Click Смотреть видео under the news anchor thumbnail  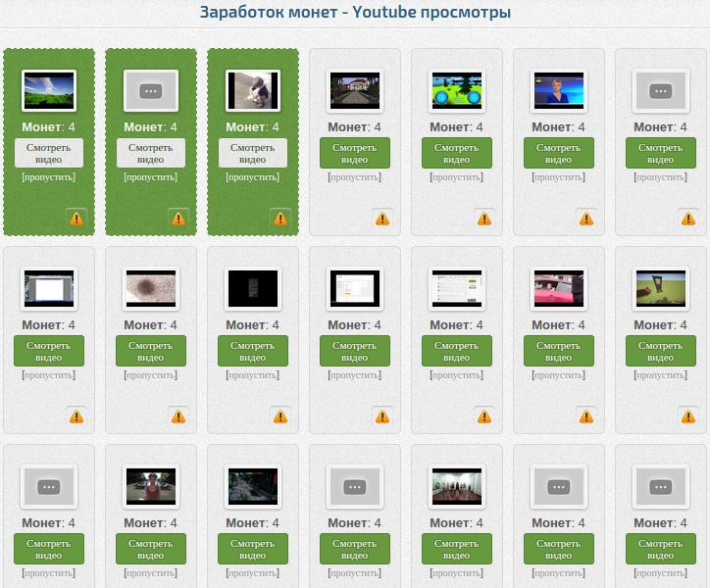click(x=559, y=153)
